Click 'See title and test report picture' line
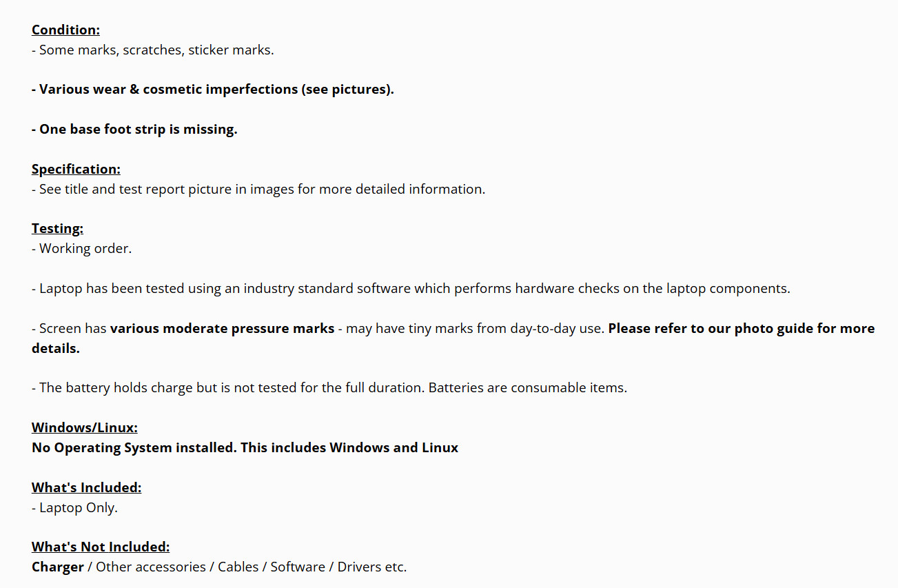898x588 pixels. 258,189
